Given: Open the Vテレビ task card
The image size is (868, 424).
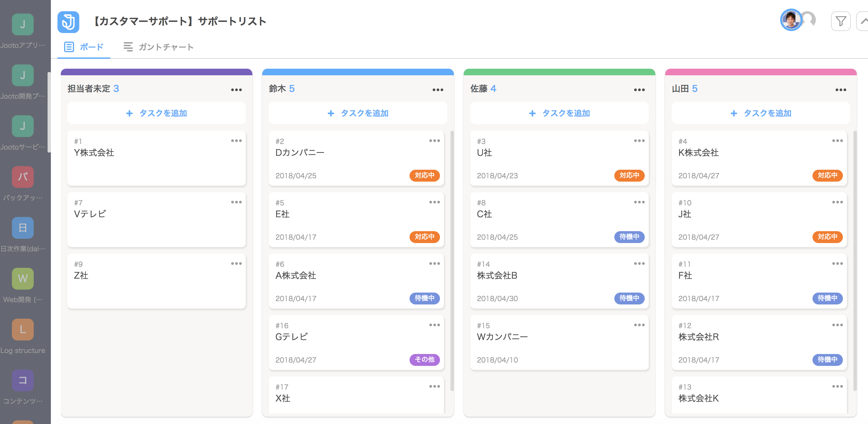Looking at the screenshot, I should pyautogui.click(x=157, y=220).
